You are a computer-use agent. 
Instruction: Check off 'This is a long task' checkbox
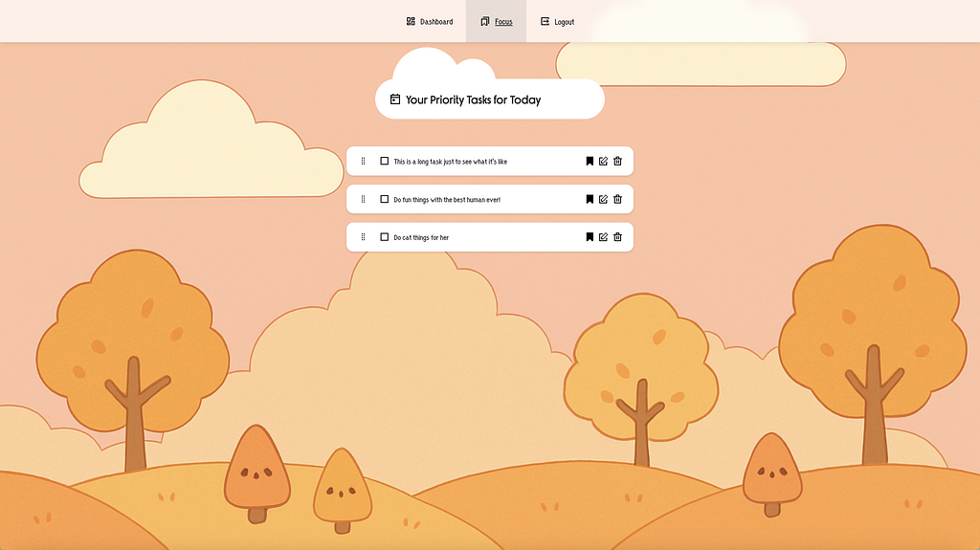pyautogui.click(x=385, y=162)
